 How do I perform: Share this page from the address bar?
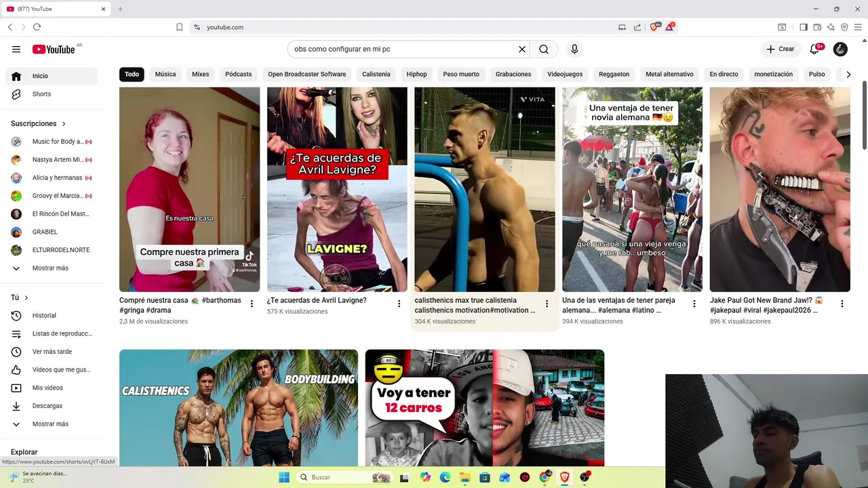tap(637, 27)
